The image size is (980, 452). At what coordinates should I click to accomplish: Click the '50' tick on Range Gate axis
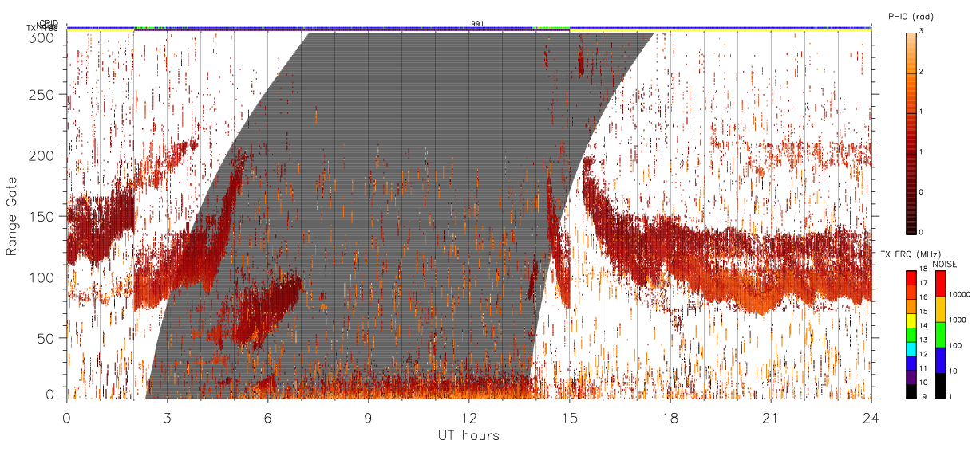coord(46,338)
